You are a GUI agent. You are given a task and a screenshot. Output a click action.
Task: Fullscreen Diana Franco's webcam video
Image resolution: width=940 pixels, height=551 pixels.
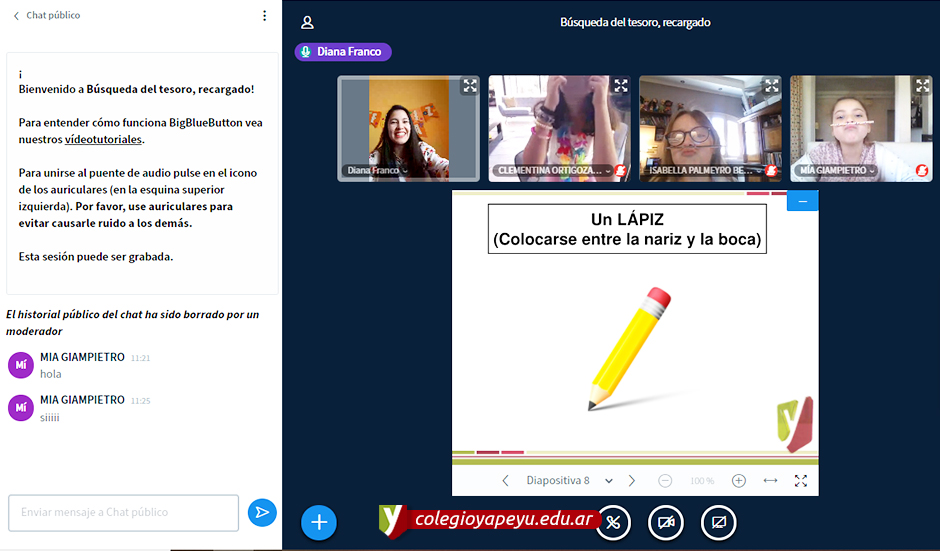[x=469, y=86]
